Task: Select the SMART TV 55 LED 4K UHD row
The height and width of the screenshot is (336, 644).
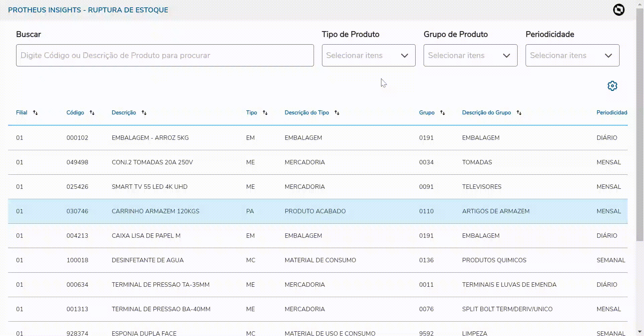Action: point(149,187)
